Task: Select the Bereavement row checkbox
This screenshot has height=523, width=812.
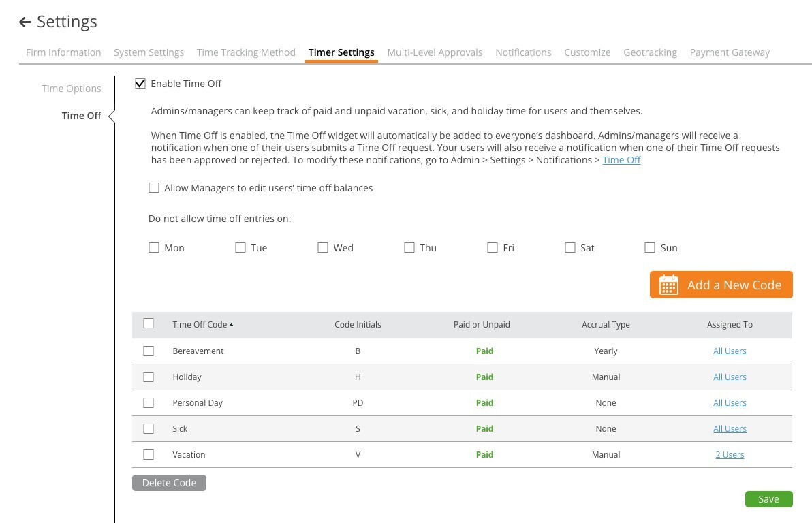Action: point(149,351)
